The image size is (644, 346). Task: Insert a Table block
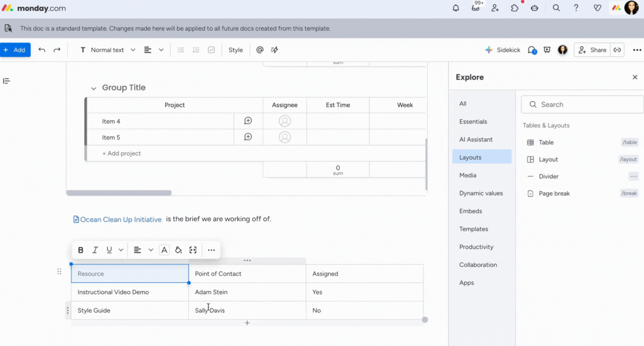coord(582,142)
